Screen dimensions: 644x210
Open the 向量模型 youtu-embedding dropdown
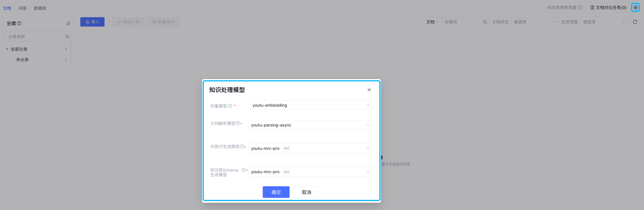pyautogui.click(x=311, y=105)
